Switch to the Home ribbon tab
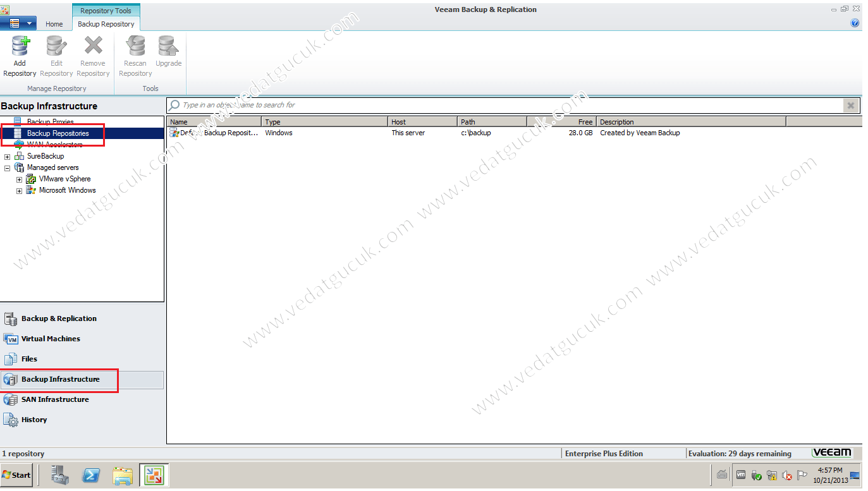 coord(54,24)
